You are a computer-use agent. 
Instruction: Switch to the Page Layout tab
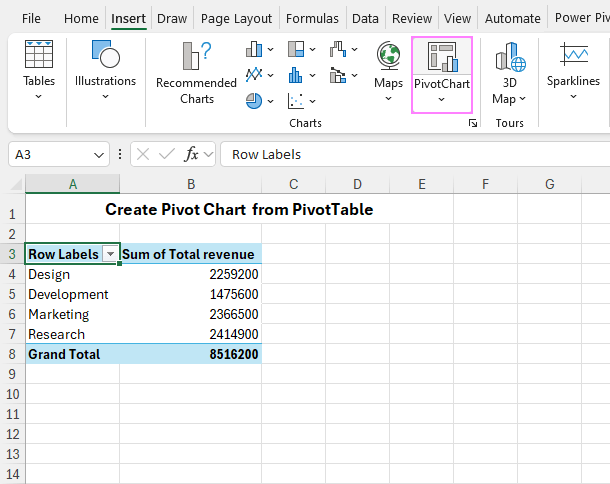(236, 18)
